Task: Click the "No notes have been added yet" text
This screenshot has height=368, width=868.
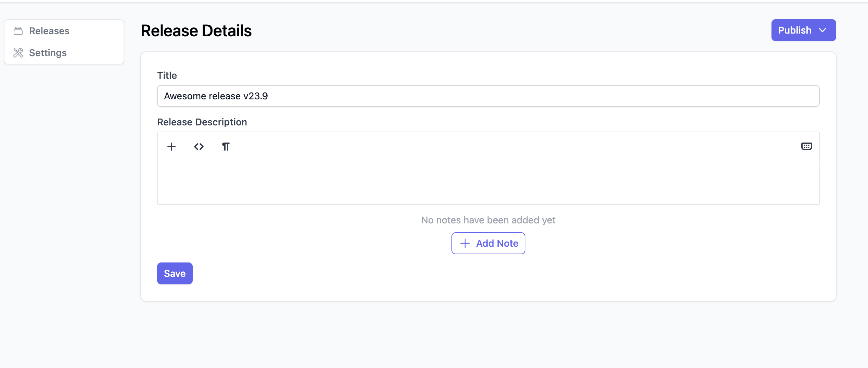Action: tap(488, 220)
